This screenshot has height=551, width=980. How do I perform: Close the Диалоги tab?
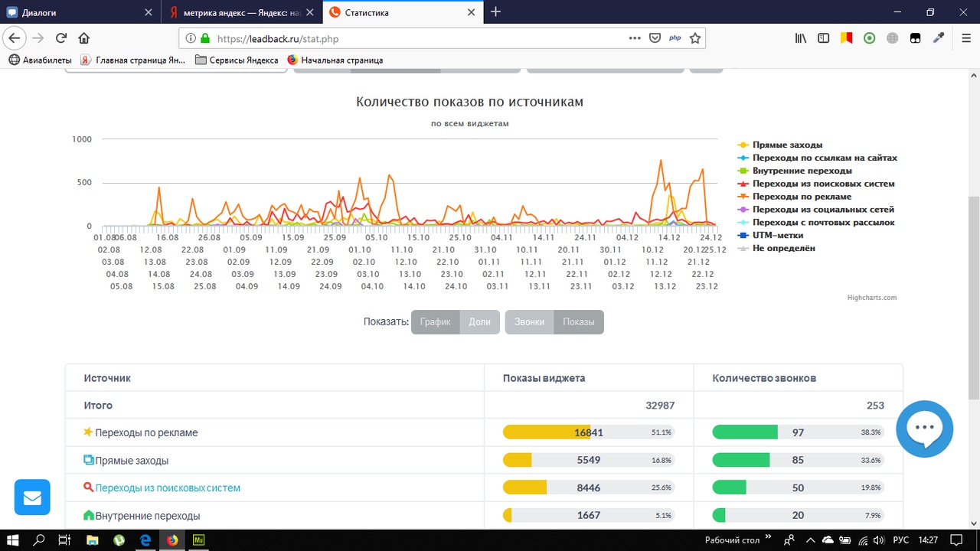tap(148, 12)
